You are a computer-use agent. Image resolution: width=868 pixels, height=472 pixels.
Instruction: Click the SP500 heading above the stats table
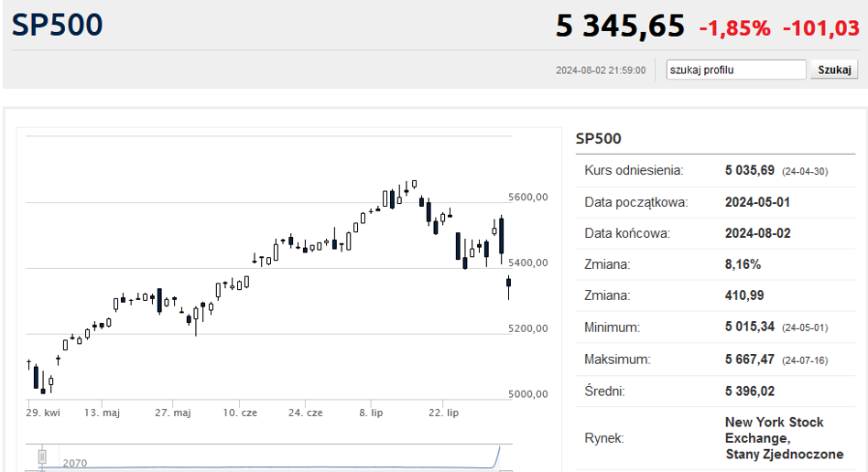(598, 139)
